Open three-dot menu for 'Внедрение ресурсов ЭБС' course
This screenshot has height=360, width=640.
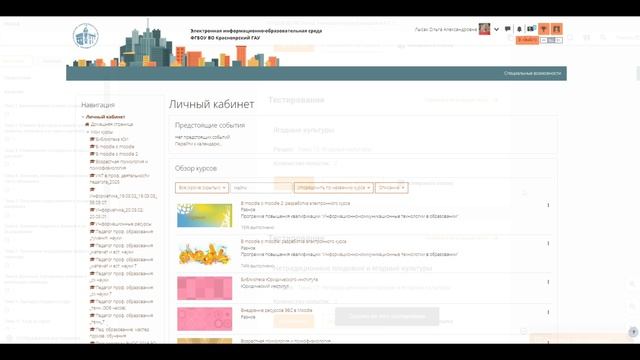[548, 313]
